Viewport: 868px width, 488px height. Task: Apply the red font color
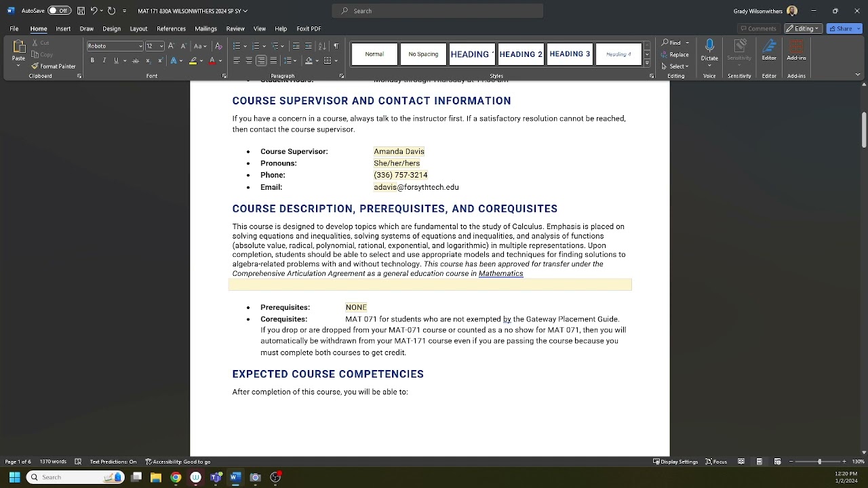pos(212,61)
